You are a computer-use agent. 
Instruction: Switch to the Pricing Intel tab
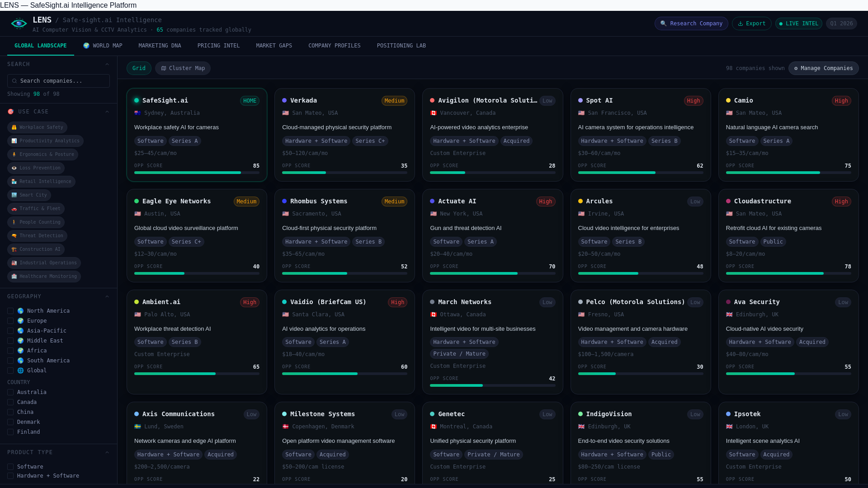coord(218,46)
